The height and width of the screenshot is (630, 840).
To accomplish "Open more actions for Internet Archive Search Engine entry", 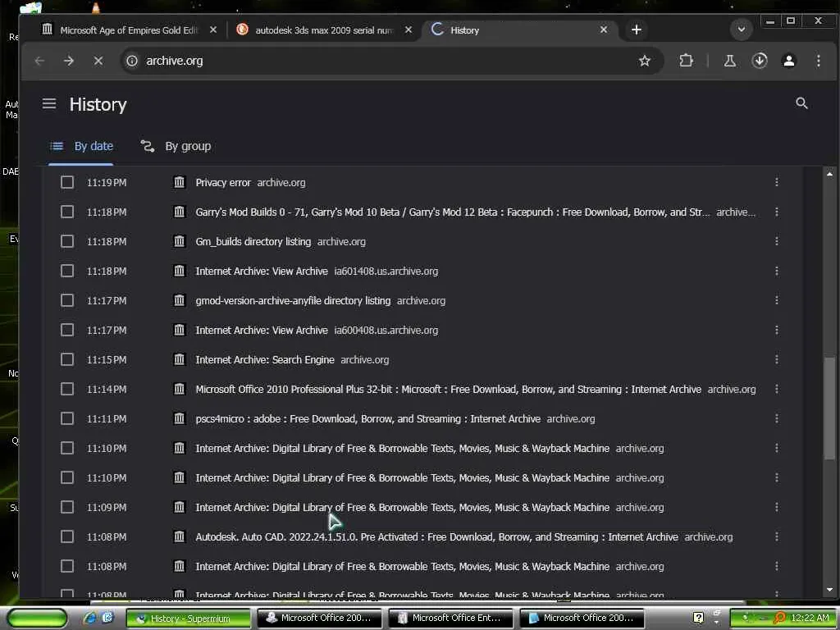I will point(776,360).
